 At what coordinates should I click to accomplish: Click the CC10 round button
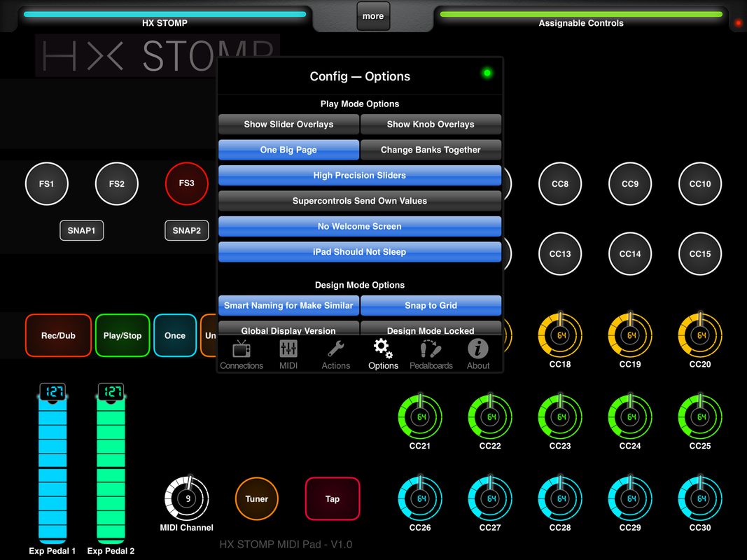pos(700,184)
